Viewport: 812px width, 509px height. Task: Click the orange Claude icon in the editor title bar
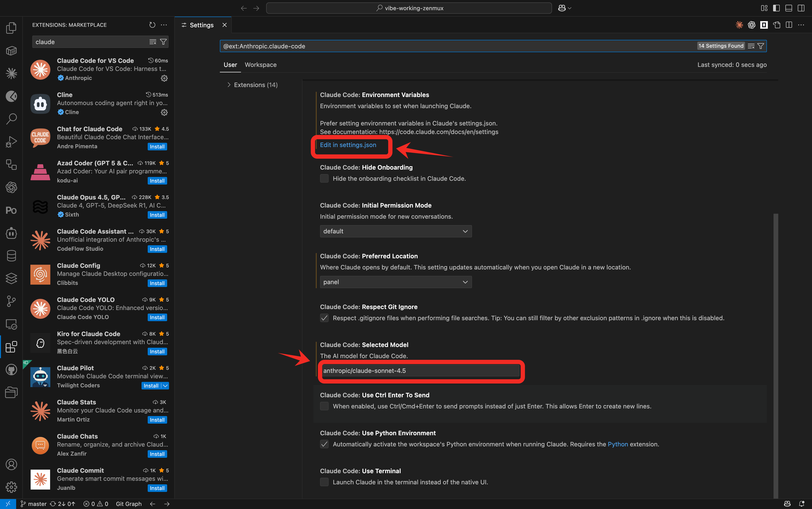click(x=740, y=25)
